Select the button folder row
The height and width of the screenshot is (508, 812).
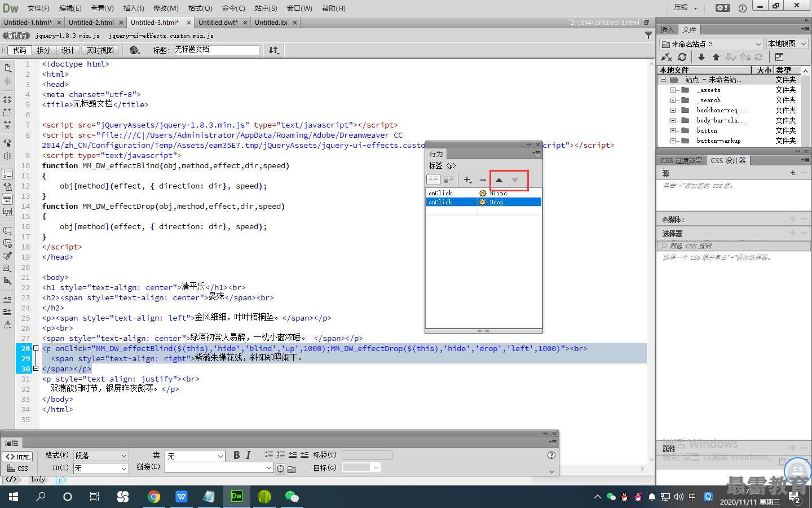click(730, 130)
